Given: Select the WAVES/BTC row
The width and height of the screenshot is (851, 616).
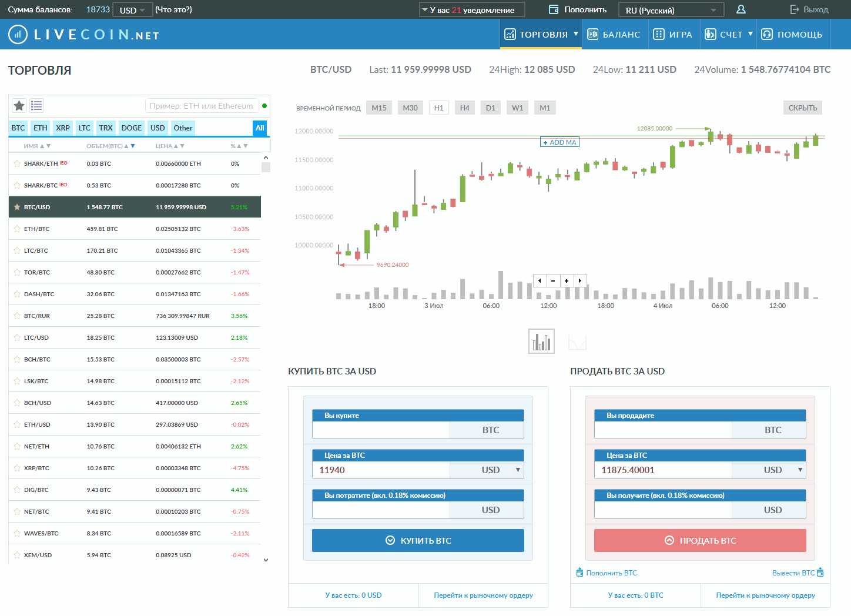Looking at the screenshot, I should click(135, 533).
